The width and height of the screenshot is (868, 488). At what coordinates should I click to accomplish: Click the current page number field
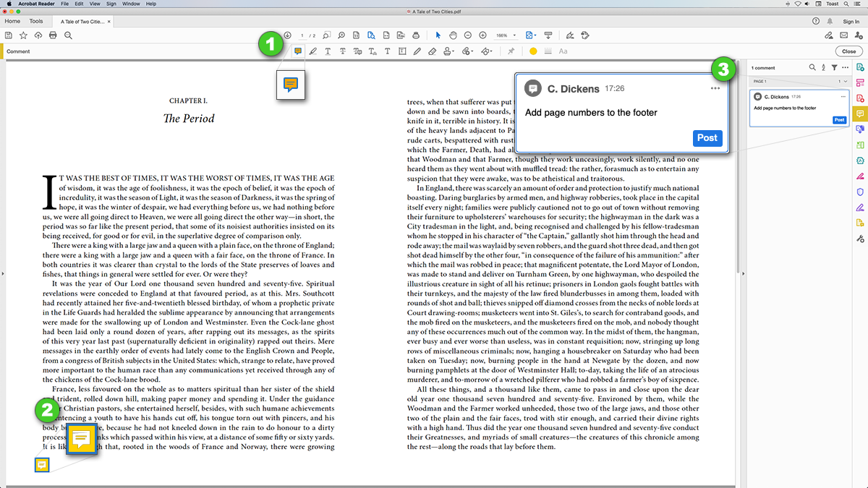pos(302,35)
